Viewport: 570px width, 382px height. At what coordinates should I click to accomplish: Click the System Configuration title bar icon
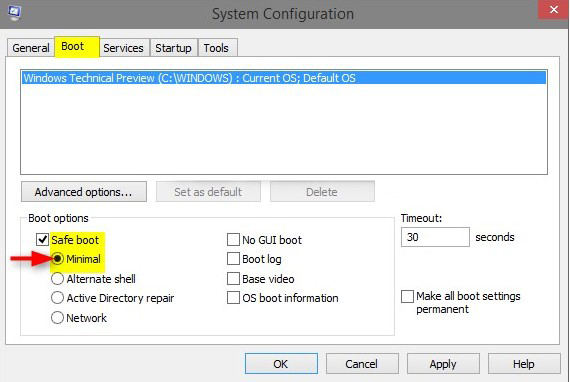pos(14,12)
